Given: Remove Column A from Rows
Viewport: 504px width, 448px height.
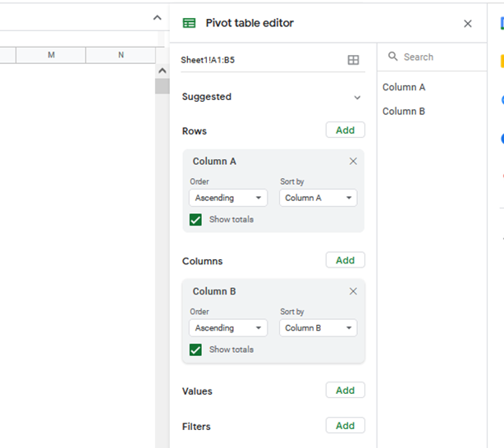Looking at the screenshot, I should click(x=353, y=162).
